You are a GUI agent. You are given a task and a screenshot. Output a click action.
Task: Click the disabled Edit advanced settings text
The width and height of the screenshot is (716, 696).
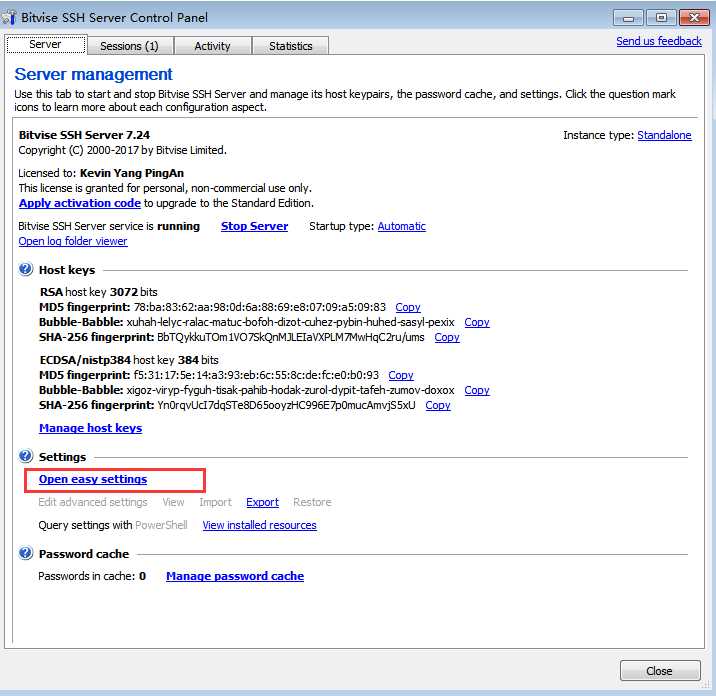(93, 502)
